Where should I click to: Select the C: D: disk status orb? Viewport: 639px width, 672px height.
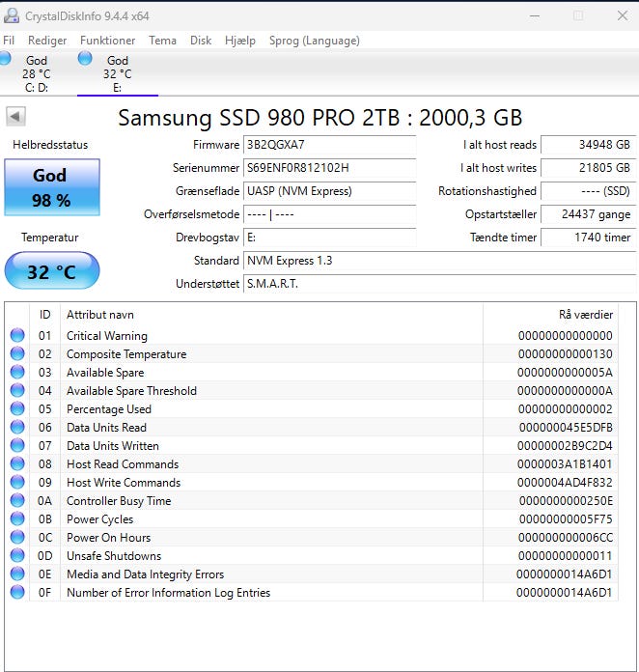pos(6,60)
